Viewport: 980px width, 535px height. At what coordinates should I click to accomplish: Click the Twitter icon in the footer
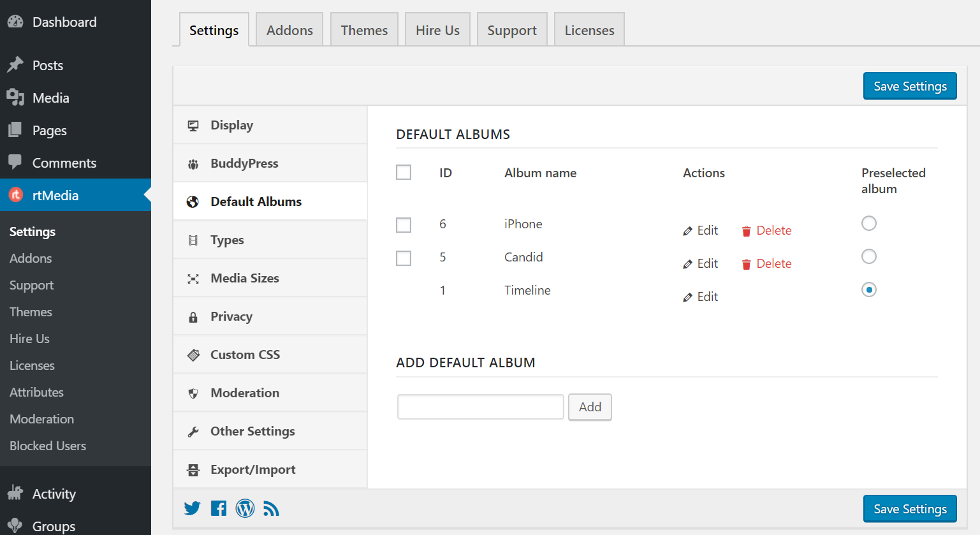[x=192, y=508]
